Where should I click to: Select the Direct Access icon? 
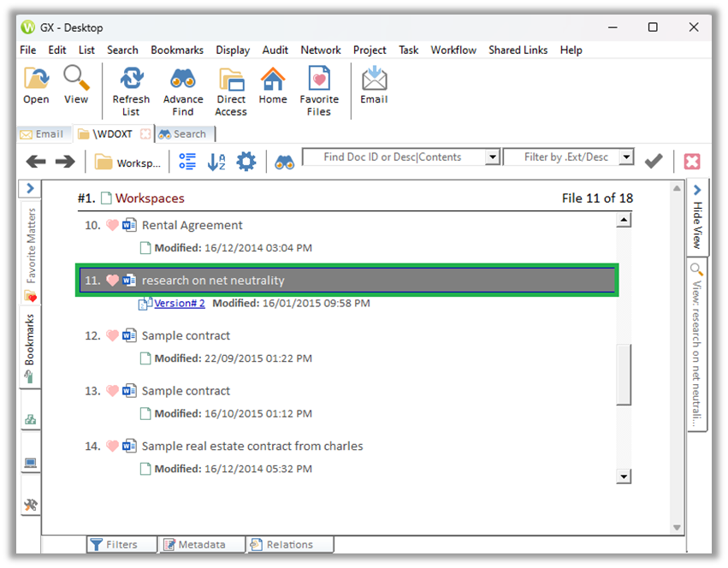coord(230,84)
